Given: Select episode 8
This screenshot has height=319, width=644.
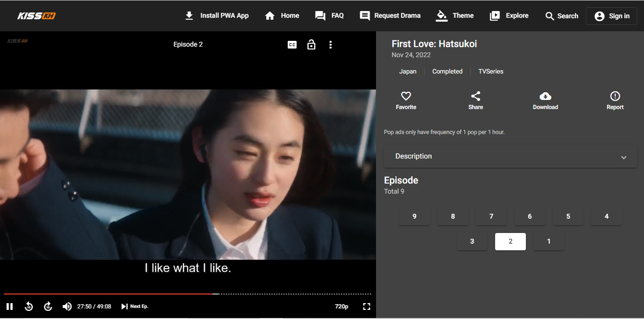Looking at the screenshot, I should 453,216.
